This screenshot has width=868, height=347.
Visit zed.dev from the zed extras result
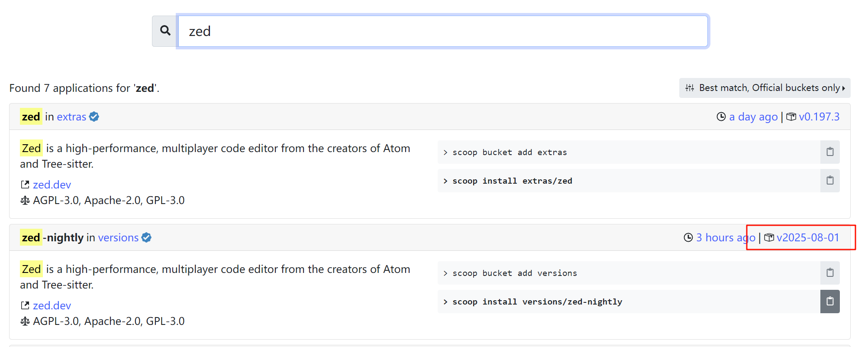[52, 185]
